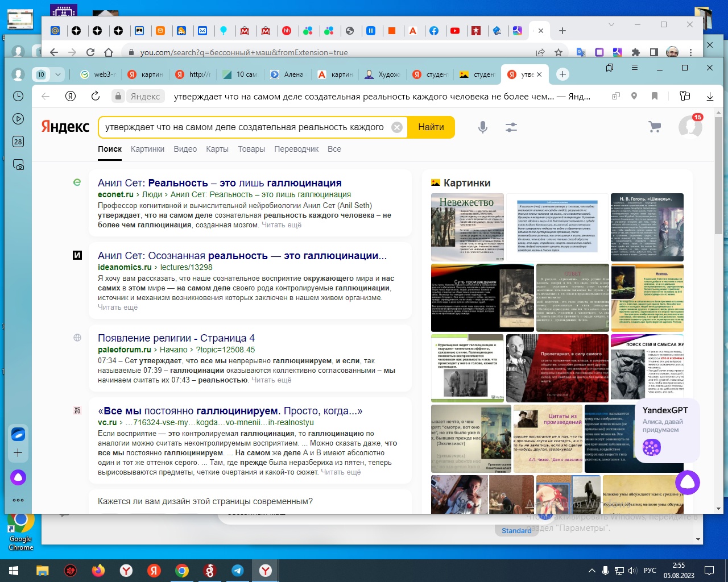Open Firefox from the taskbar
Image resolution: width=728 pixels, height=582 pixels.
click(x=98, y=571)
